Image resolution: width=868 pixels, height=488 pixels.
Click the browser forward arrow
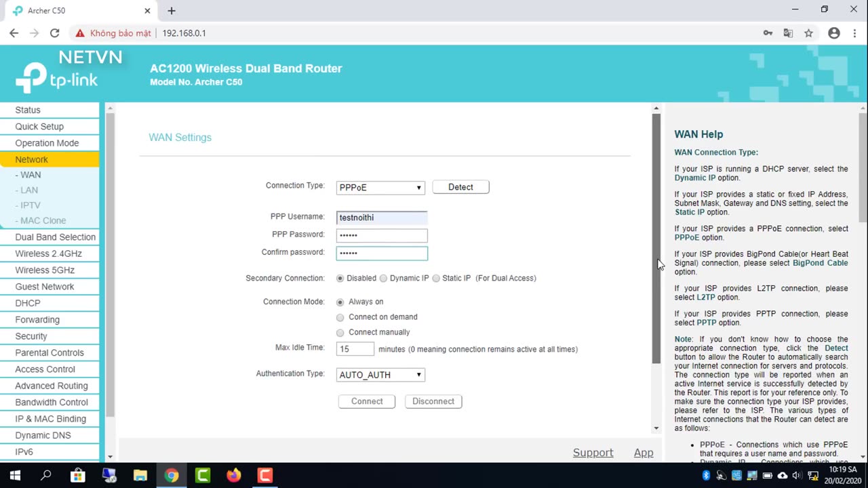coord(34,33)
